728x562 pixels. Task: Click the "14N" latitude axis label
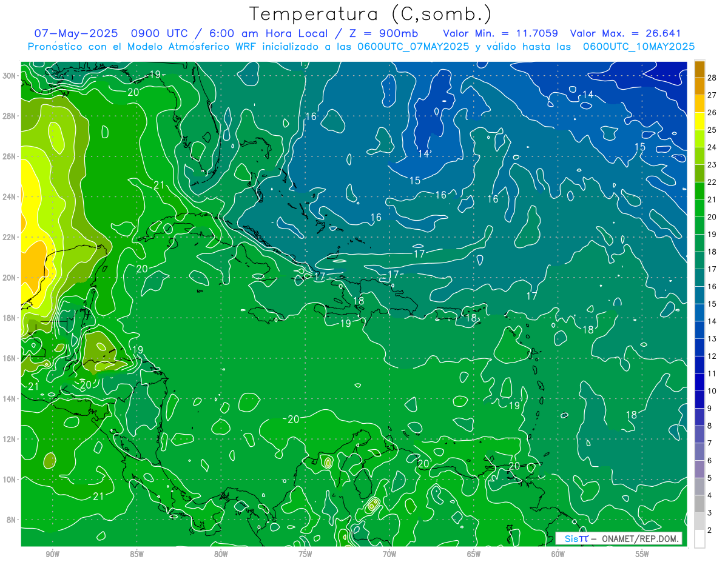(x=10, y=399)
